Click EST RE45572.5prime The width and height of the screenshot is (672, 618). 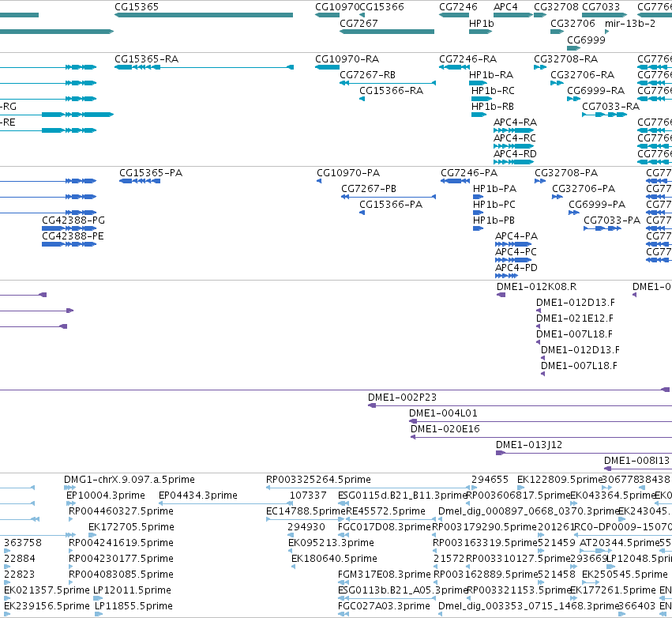point(385,511)
